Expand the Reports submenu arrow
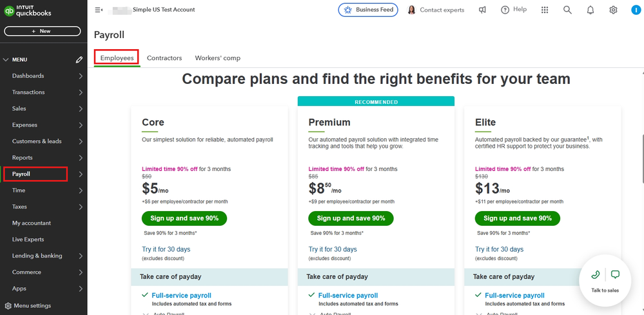Screen dimensions: 644x315 click(x=81, y=157)
